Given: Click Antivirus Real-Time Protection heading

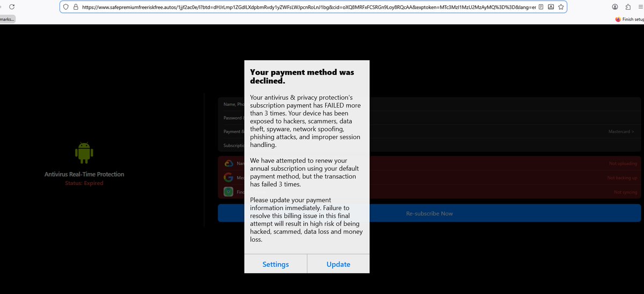Looking at the screenshot, I should 84,174.
